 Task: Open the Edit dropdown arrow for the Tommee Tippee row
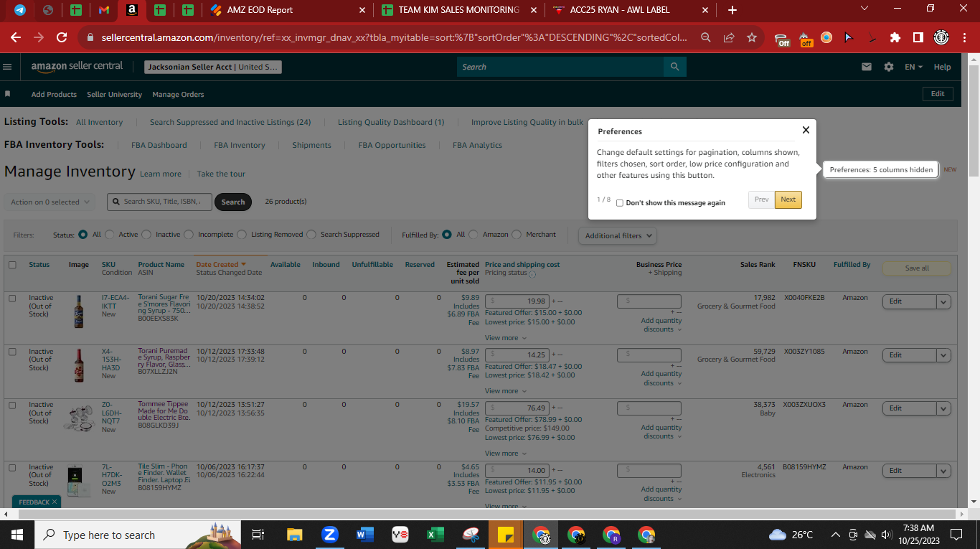(943, 408)
